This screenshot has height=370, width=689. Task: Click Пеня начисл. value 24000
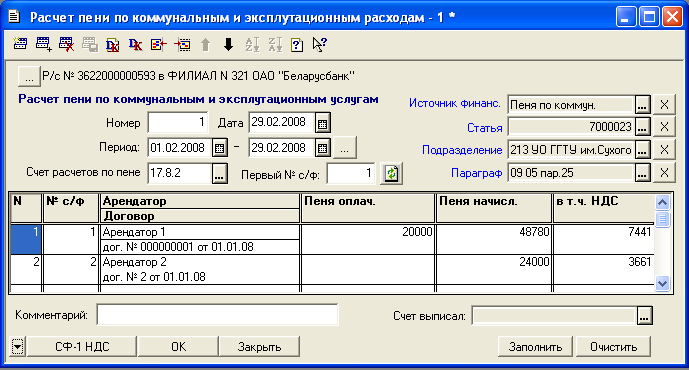point(493,269)
